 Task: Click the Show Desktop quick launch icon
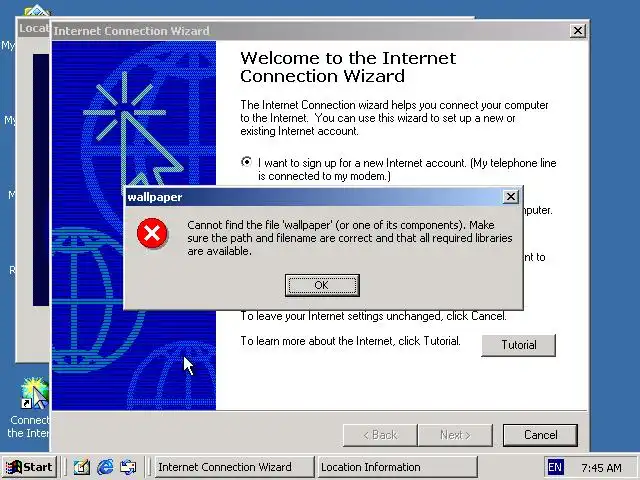tap(82, 467)
